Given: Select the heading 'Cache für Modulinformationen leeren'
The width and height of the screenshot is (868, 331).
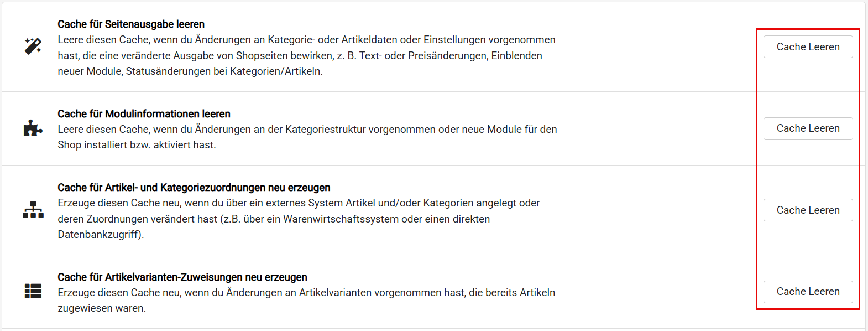Looking at the screenshot, I should pos(144,114).
